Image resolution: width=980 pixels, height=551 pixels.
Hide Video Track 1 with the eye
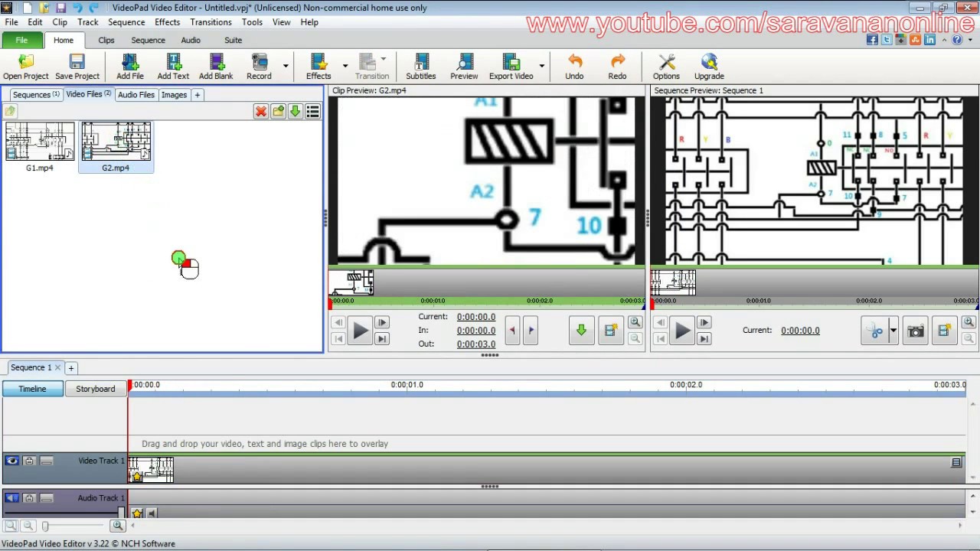(x=11, y=461)
